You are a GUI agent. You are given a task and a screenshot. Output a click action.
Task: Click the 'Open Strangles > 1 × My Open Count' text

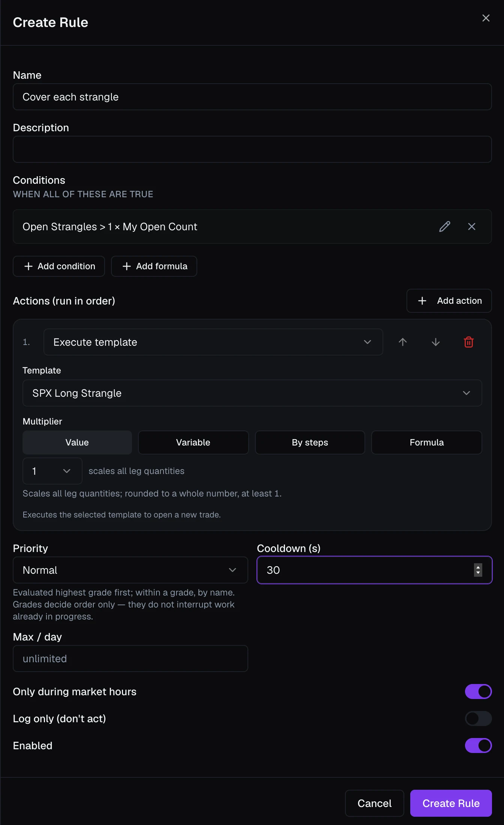click(x=110, y=227)
